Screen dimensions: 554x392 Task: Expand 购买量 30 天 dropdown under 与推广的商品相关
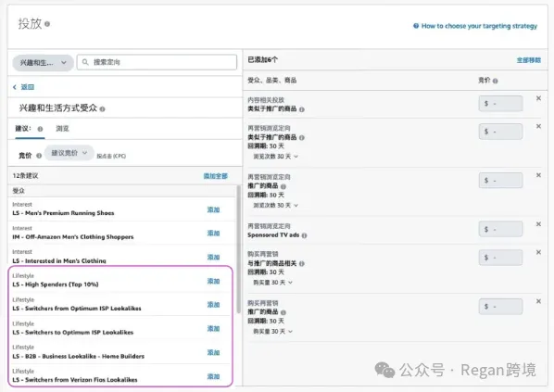pos(272,283)
